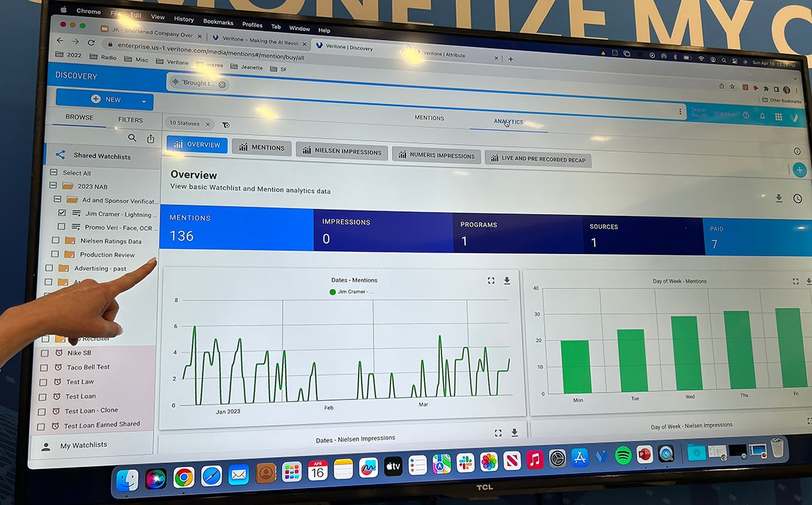Open Mail from the Dock

[x=238, y=475]
